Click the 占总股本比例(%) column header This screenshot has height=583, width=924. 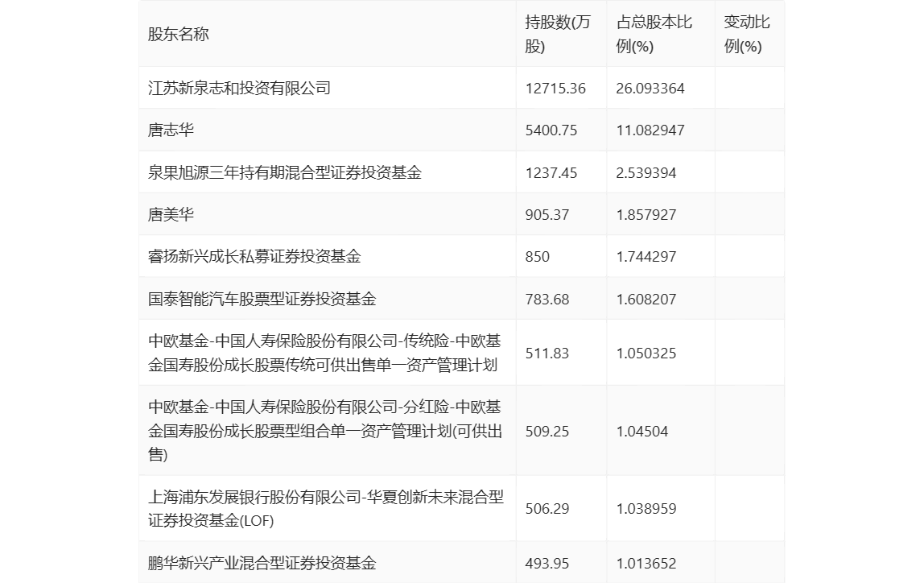[654, 34]
